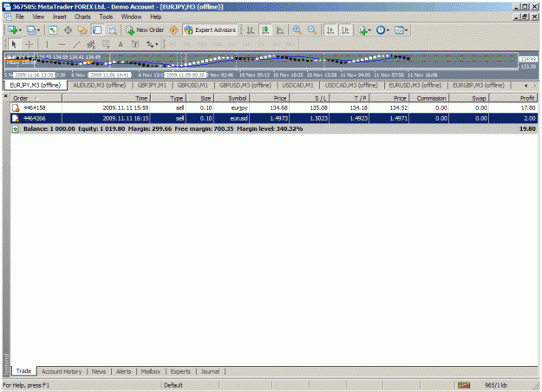This screenshot has width=542, height=392.
Task: Sort orders by Order column header
Action: 36,98
